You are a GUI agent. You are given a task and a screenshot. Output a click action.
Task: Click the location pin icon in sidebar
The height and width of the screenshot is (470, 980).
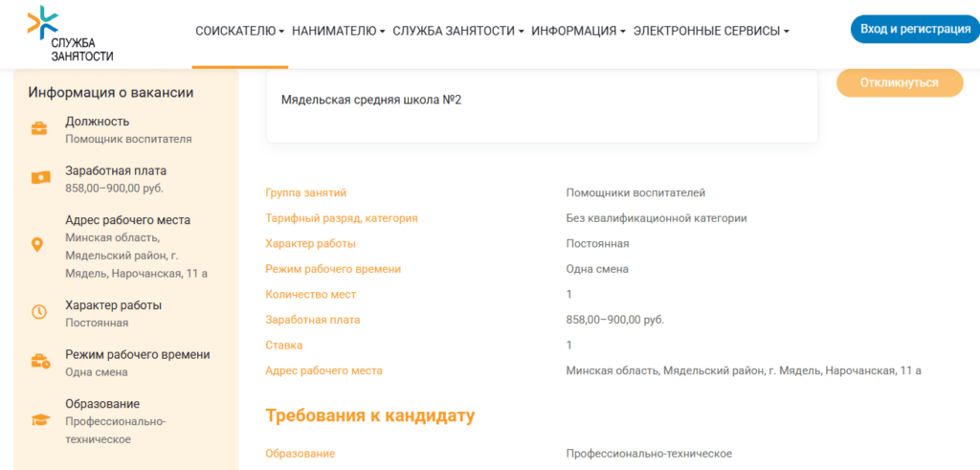click(38, 245)
